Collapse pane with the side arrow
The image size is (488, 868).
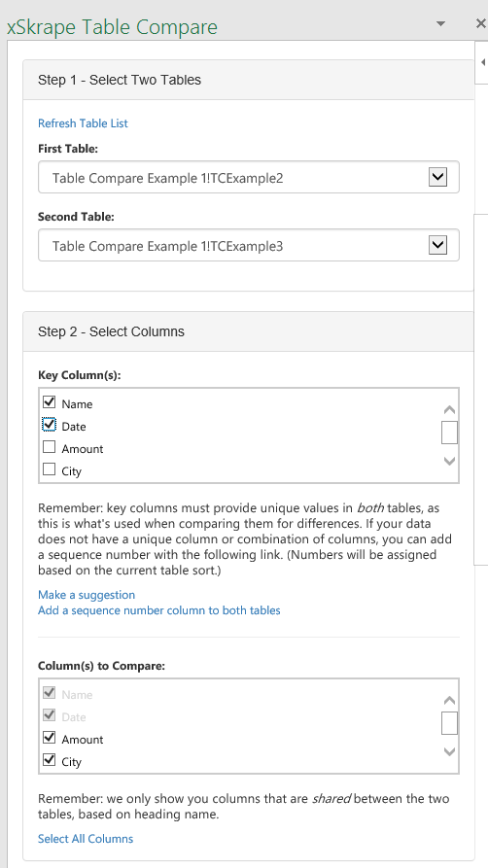point(482,62)
